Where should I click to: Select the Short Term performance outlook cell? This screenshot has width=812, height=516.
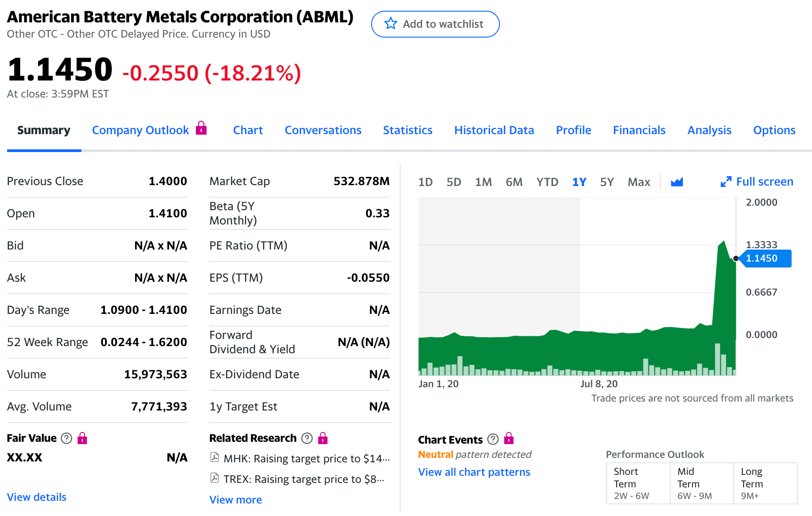pos(639,483)
